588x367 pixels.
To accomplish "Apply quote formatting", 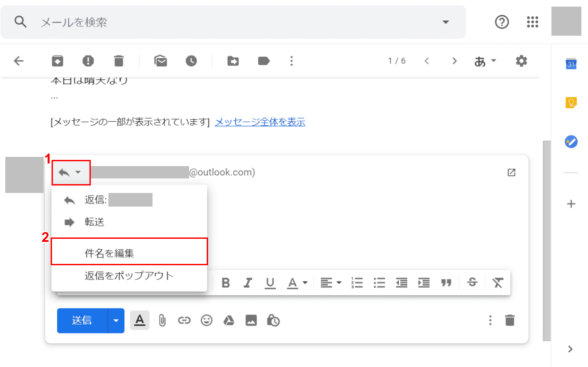I will pos(447,283).
